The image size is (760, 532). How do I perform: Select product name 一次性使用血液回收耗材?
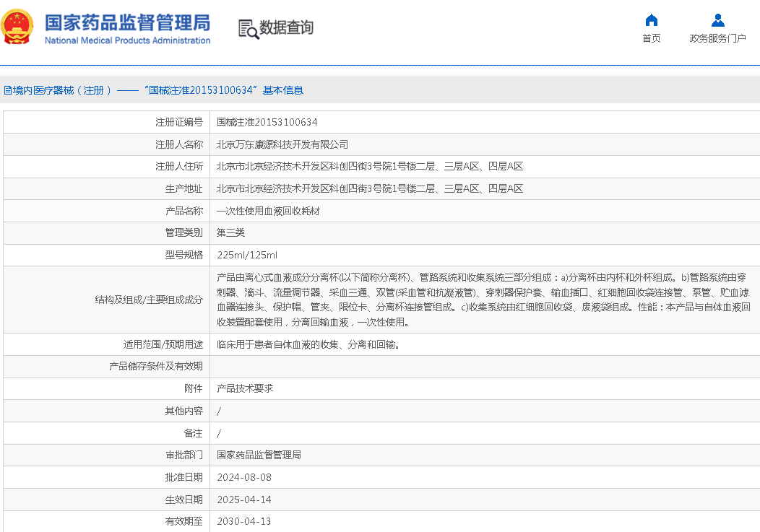coord(268,211)
